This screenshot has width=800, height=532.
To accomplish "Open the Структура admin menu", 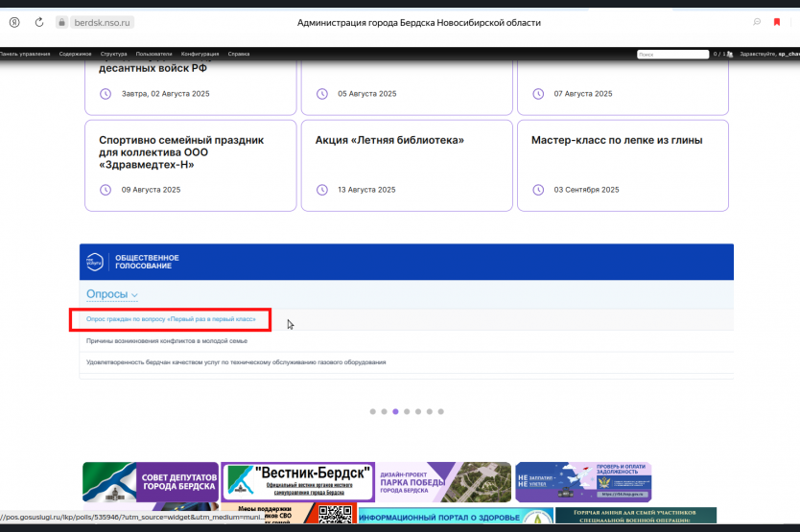I will [114, 54].
